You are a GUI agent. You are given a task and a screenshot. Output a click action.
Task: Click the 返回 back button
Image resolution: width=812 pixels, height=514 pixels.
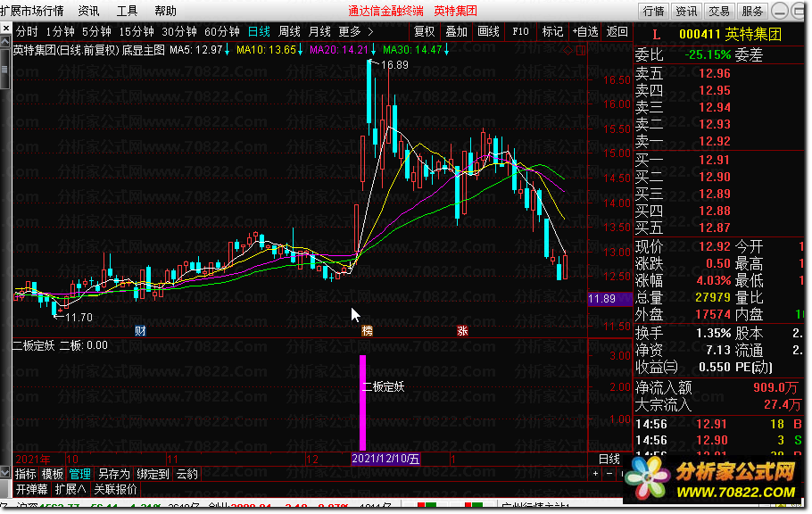(x=617, y=31)
